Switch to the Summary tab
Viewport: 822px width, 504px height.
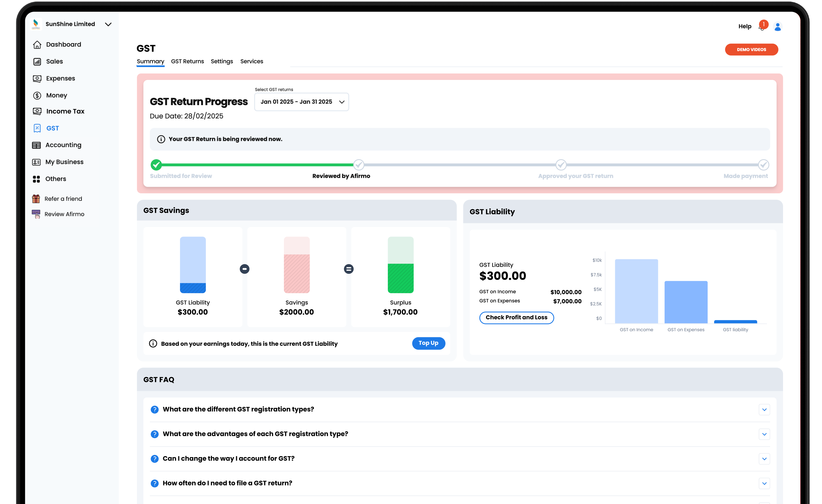pyautogui.click(x=151, y=61)
